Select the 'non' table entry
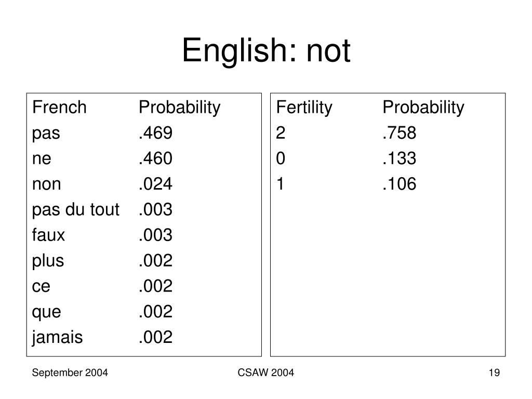This screenshot has width=532, height=399. click(x=46, y=184)
